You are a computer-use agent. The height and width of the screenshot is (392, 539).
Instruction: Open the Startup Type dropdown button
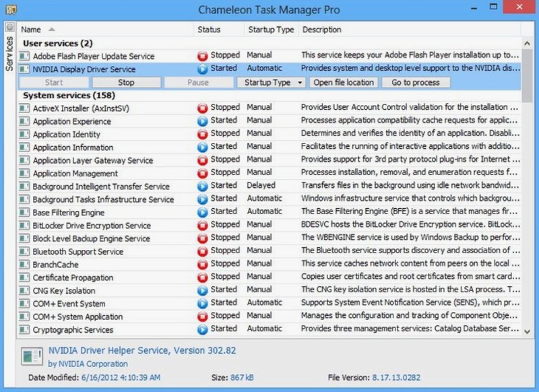click(x=271, y=82)
